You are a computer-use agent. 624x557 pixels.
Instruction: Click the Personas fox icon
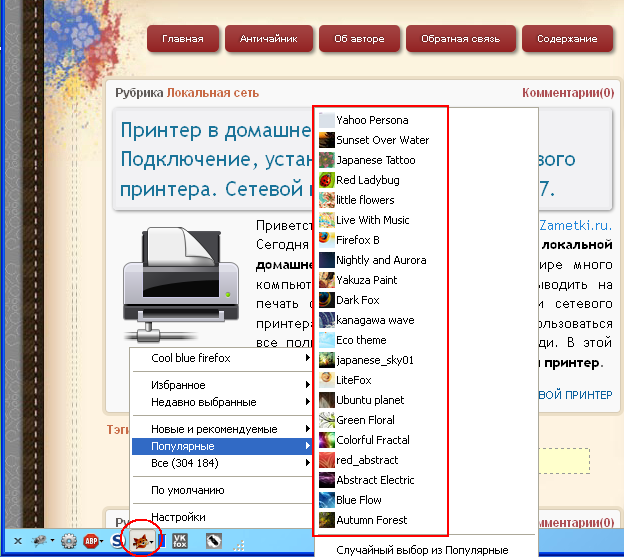point(140,541)
